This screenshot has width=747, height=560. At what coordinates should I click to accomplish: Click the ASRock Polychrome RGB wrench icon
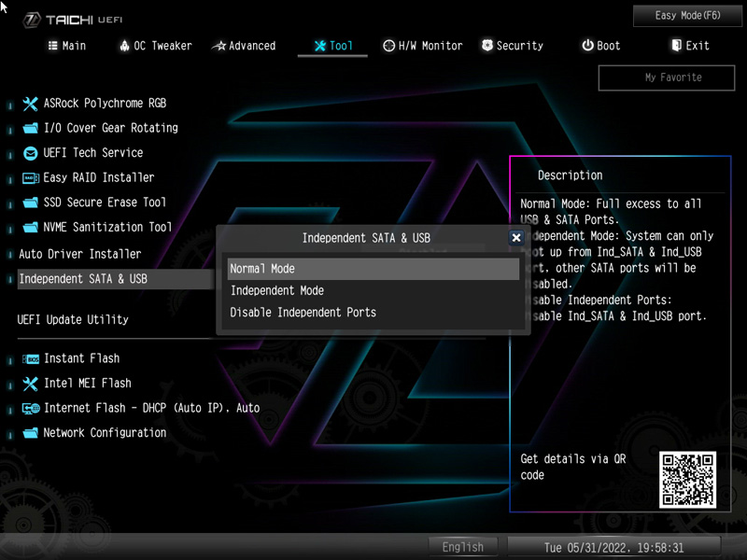coord(30,104)
